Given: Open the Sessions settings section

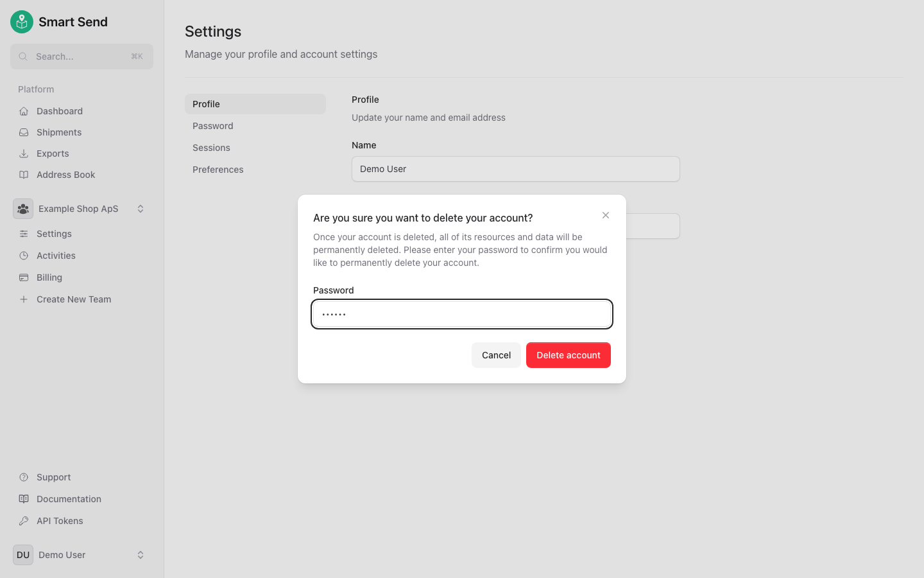Looking at the screenshot, I should coord(211,147).
